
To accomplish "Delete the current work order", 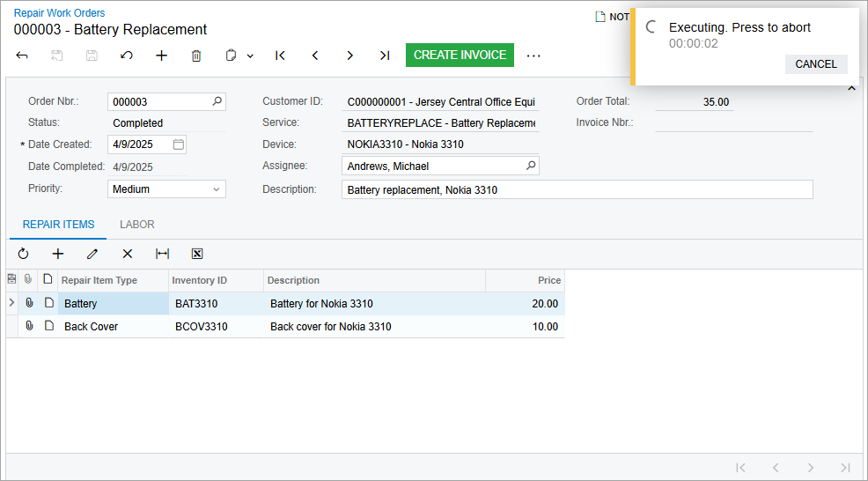I will click(196, 55).
